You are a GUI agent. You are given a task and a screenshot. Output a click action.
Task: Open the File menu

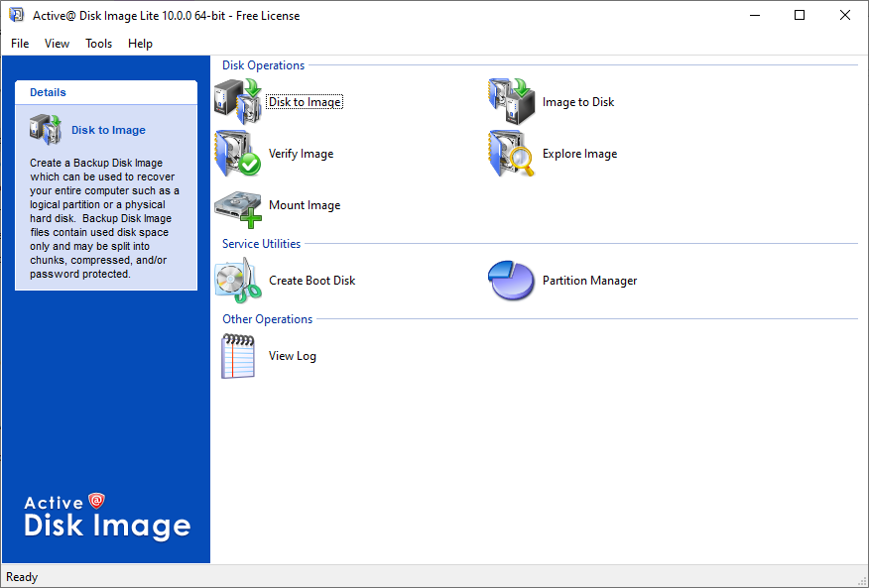20,44
